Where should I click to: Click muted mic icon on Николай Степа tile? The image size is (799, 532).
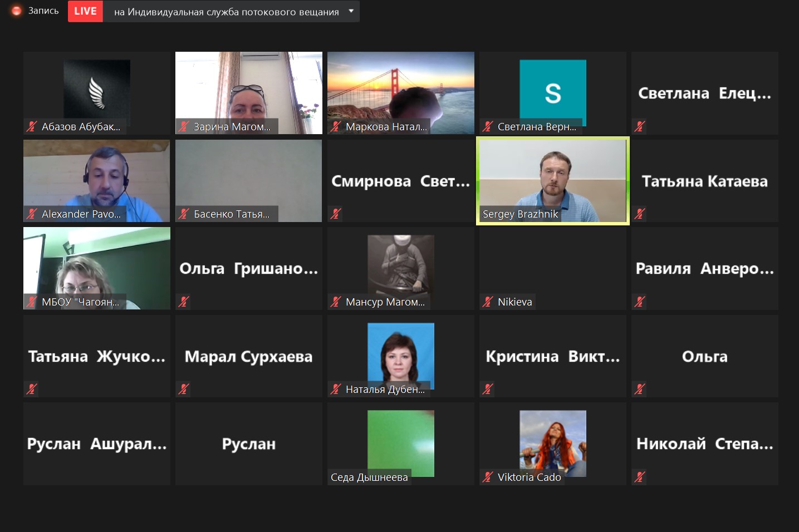(x=640, y=477)
